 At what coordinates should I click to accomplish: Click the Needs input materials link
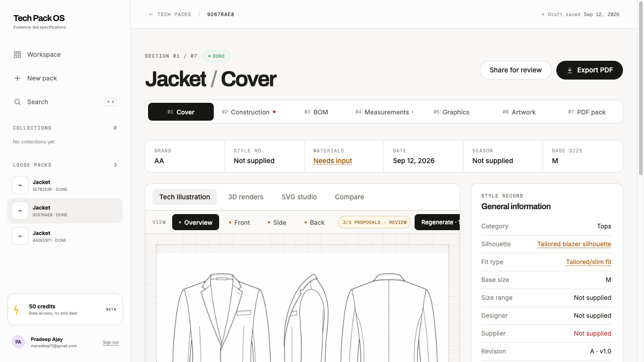(x=333, y=161)
